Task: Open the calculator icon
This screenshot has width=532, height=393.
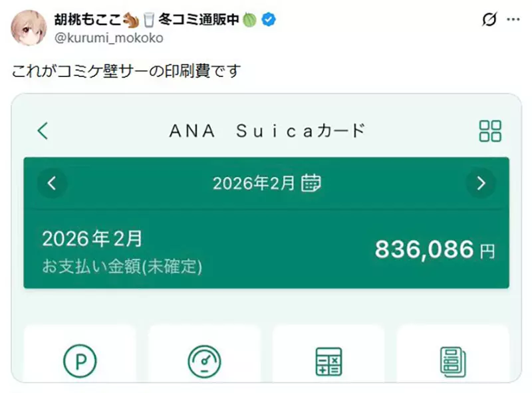Action: coord(327,361)
